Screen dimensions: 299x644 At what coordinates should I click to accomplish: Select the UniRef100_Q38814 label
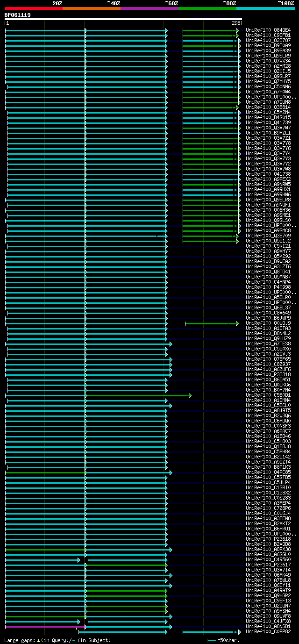(268, 107)
